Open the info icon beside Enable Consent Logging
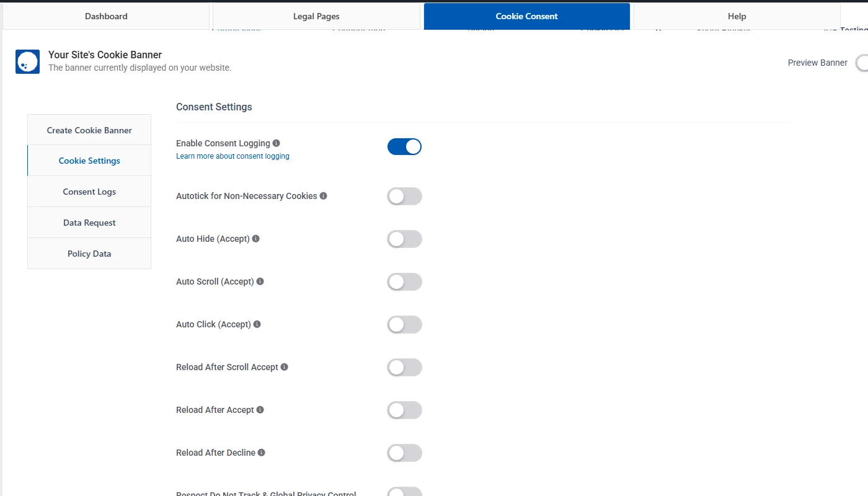868x496 pixels. pyautogui.click(x=275, y=143)
